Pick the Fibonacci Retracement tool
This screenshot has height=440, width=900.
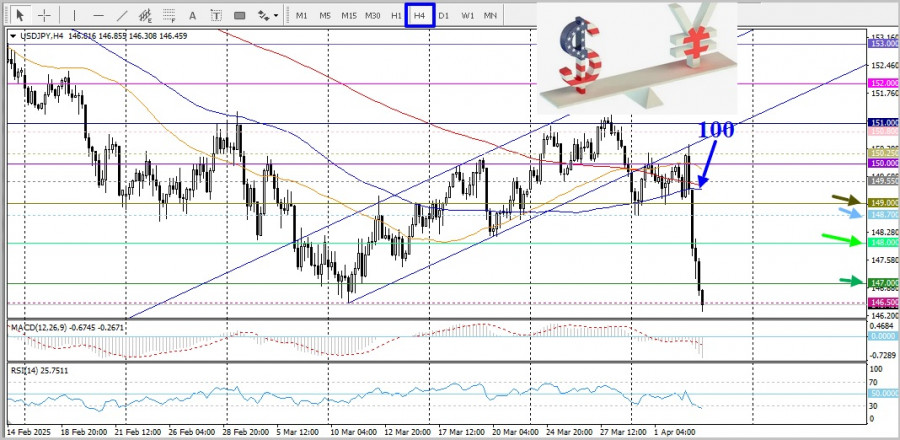tap(169, 15)
